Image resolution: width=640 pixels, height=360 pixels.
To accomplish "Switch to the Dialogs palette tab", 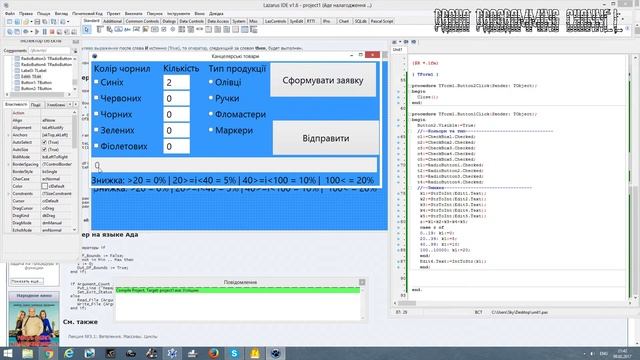I will pyautogui.click(x=169, y=21).
